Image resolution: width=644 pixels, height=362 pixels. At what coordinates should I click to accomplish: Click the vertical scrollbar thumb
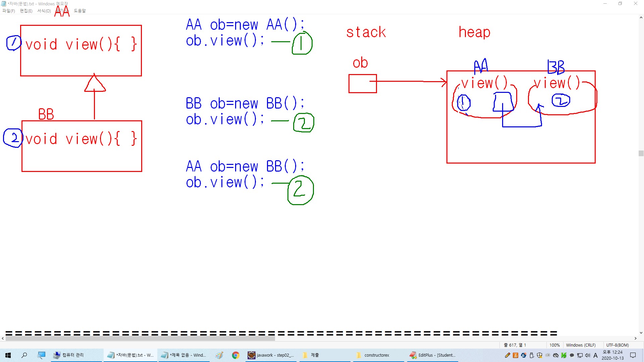(641, 154)
